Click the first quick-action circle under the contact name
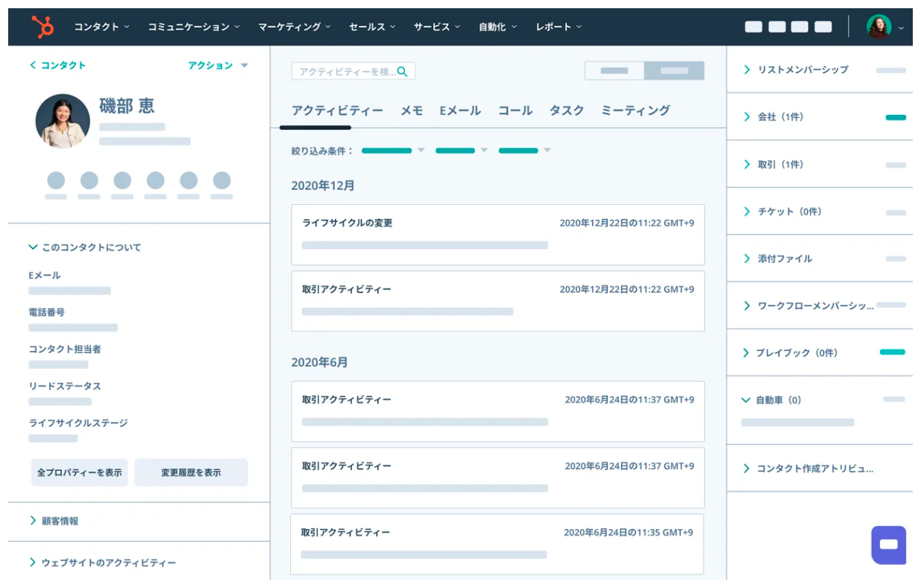Viewport: 921px width, 588px height. (56, 181)
